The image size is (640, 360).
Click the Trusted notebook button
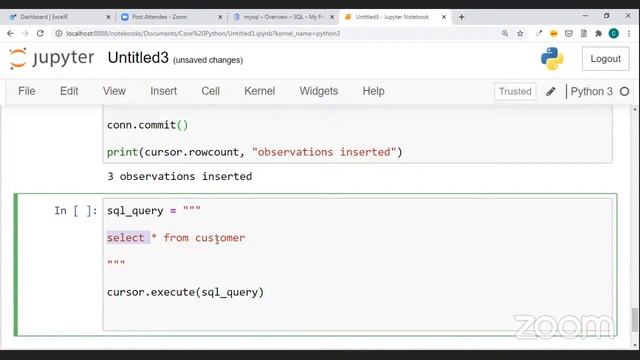pos(515,91)
